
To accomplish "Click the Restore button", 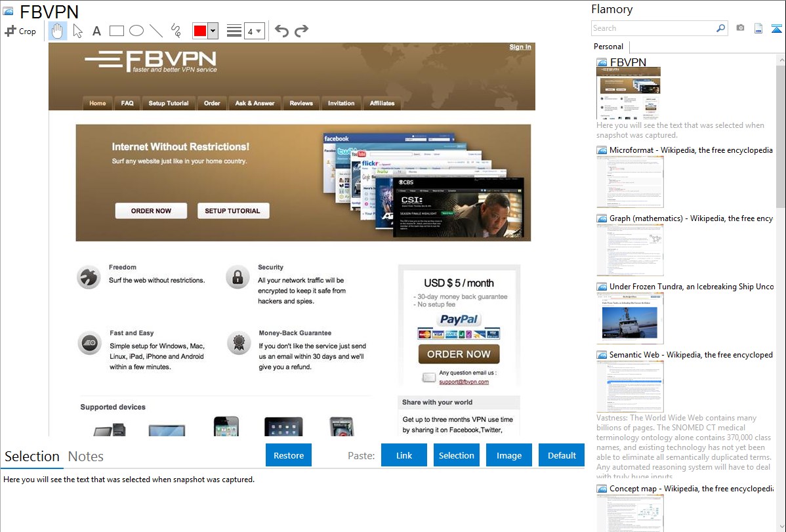I will tap(289, 455).
